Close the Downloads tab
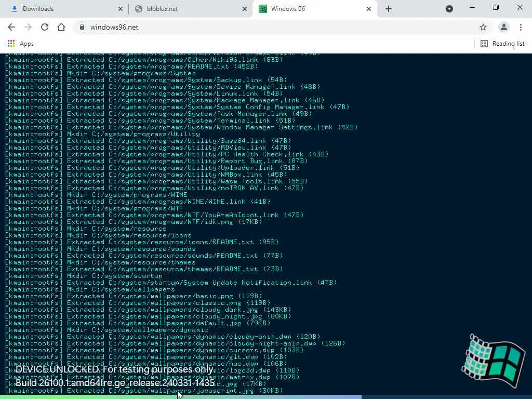This screenshot has width=532, height=399. tap(120, 9)
